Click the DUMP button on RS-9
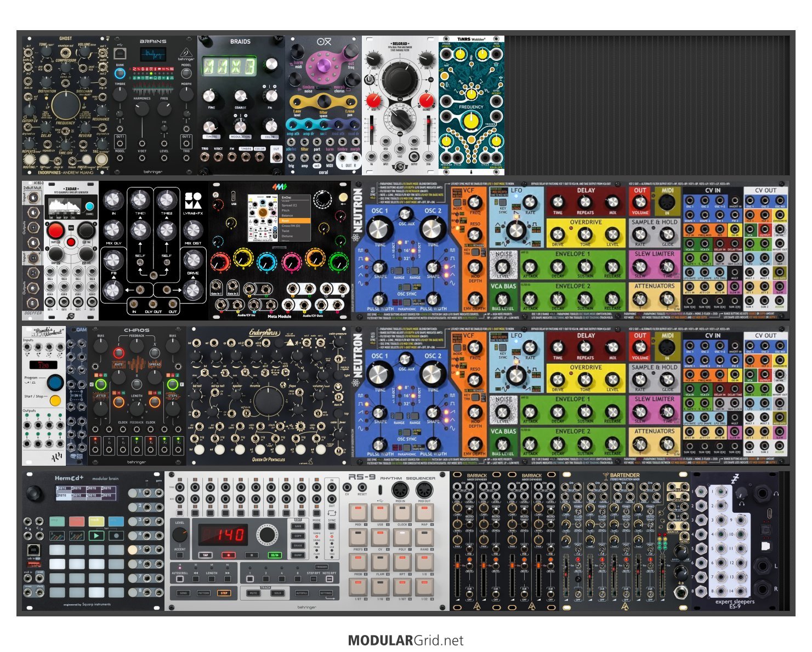 298,555
